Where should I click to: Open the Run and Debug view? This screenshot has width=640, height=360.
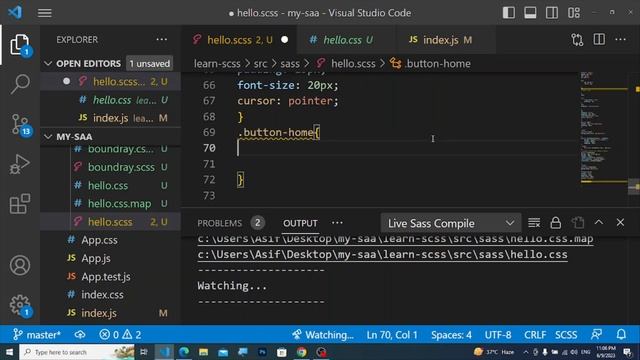click(20, 164)
